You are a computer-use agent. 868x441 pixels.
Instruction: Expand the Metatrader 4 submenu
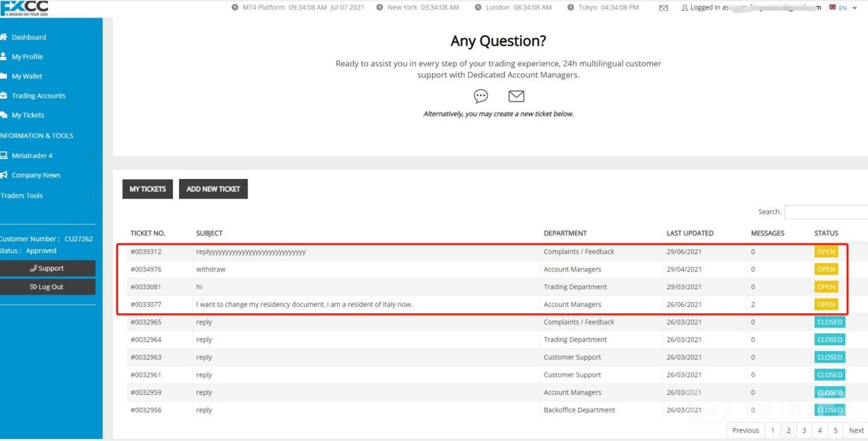[x=91, y=156]
